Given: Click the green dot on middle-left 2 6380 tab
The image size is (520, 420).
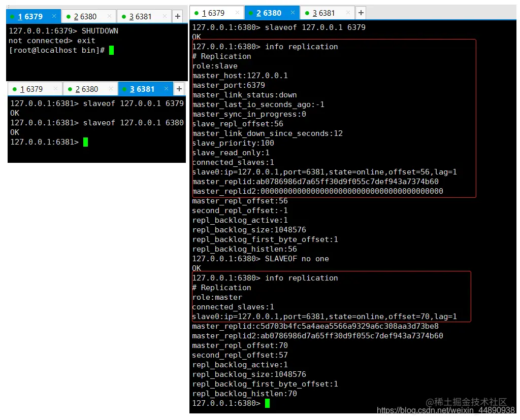Looking at the screenshot, I should click(70, 89).
